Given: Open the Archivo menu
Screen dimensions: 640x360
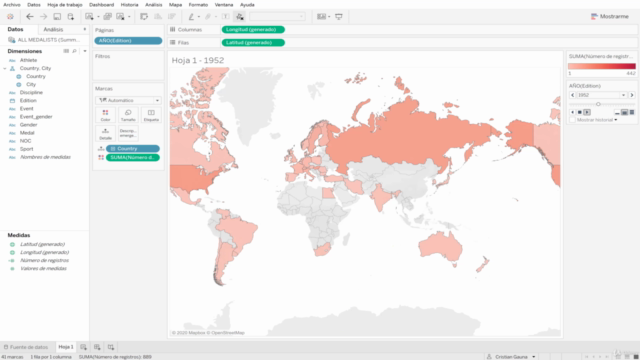Looking at the screenshot, I should [12, 5].
